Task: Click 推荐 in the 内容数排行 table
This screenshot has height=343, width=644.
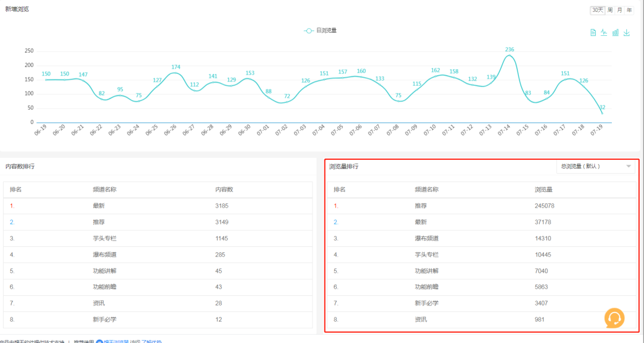Action: tap(98, 223)
